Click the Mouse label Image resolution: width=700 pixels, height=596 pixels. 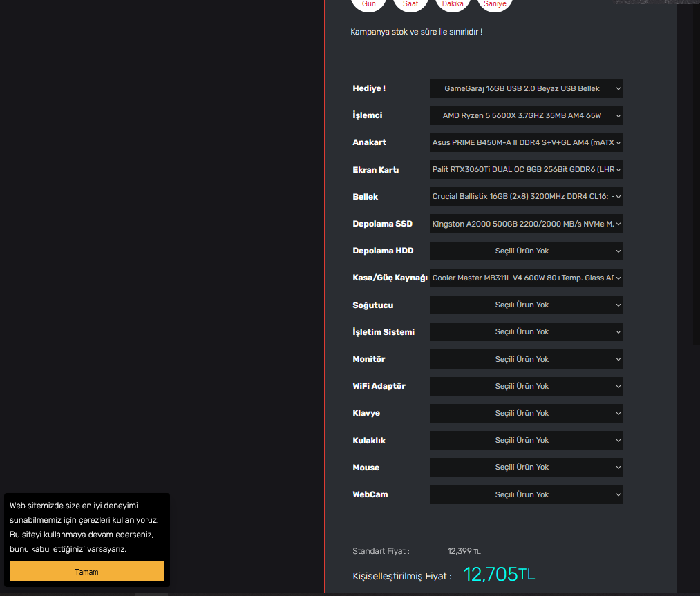[366, 468]
